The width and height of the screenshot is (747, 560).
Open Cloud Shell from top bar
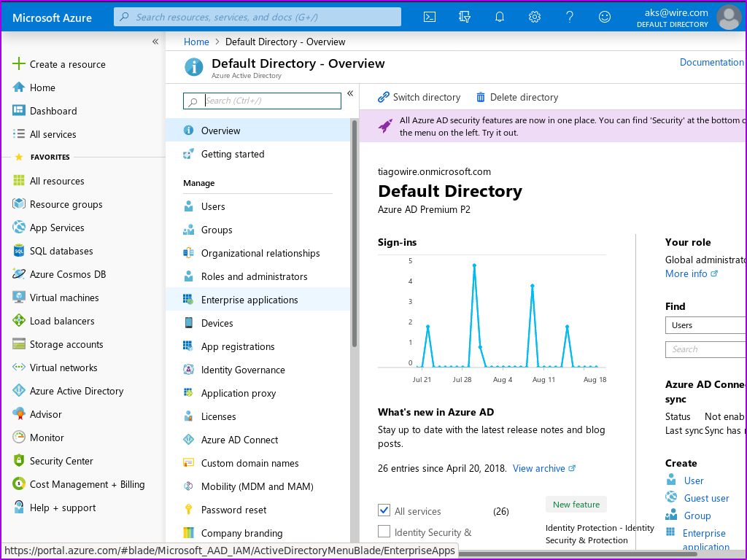point(429,17)
